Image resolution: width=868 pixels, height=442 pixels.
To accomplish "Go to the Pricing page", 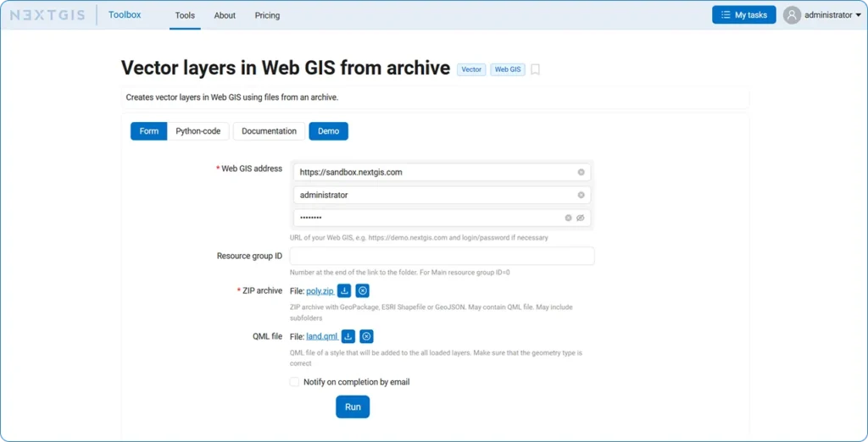I will click(x=267, y=15).
